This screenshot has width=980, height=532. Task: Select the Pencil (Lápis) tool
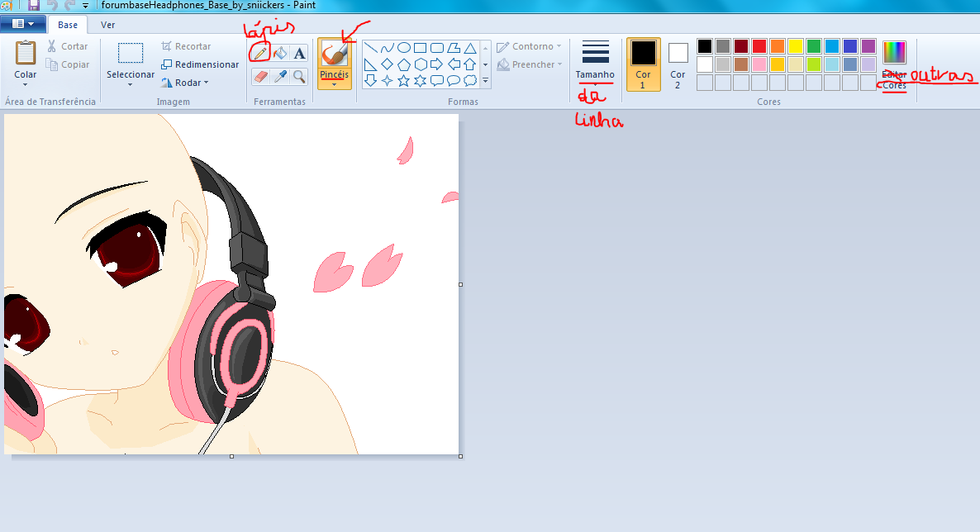pos(260,53)
